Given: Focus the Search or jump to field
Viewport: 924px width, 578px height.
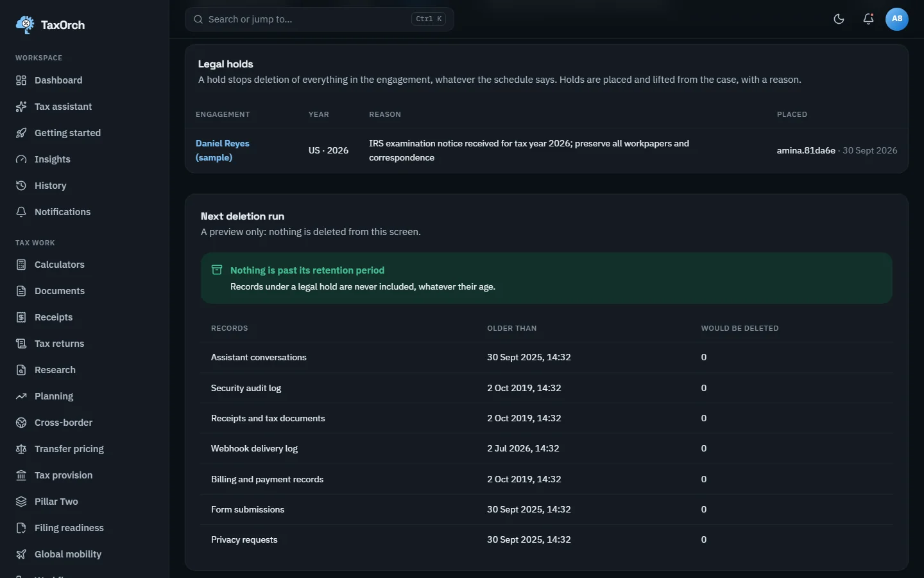Looking at the screenshot, I should (320, 19).
